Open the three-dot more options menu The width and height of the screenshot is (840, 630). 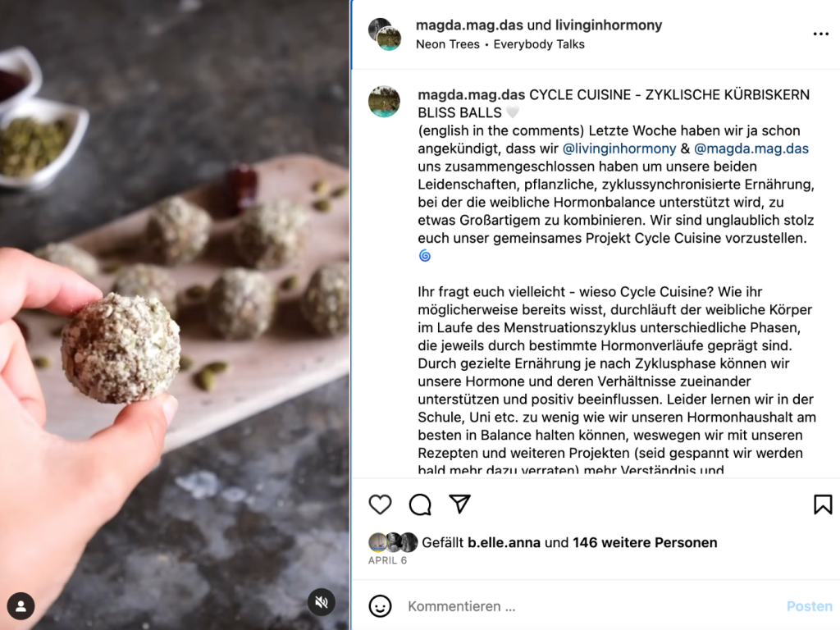tap(820, 34)
